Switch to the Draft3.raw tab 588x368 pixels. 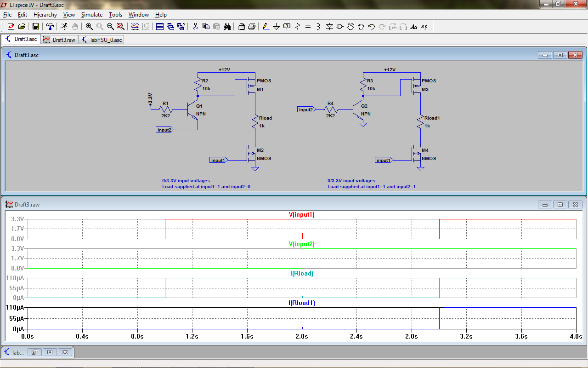pos(59,40)
